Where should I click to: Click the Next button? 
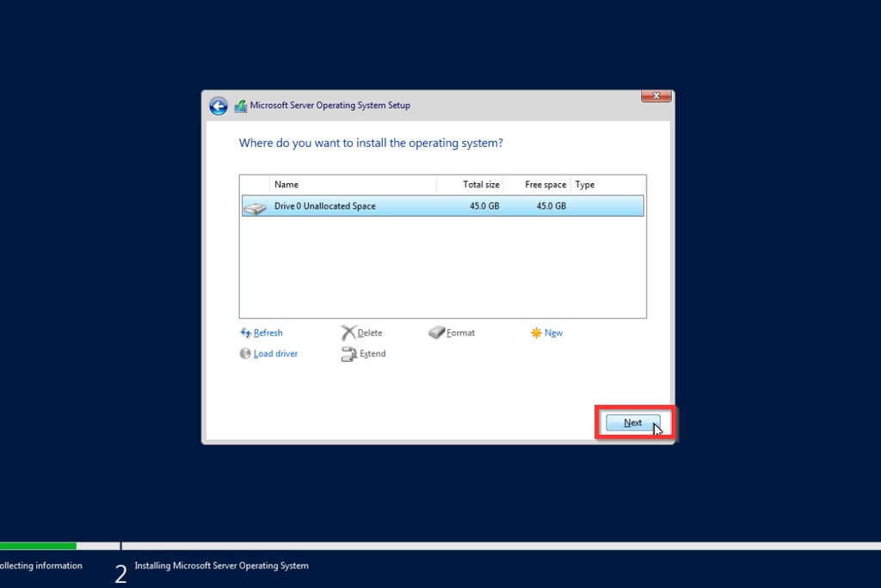pos(632,423)
